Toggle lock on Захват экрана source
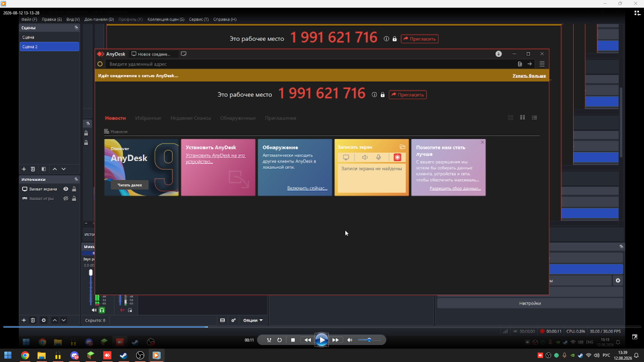Screen dimensions: 644x362 click(x=74, y=189)
